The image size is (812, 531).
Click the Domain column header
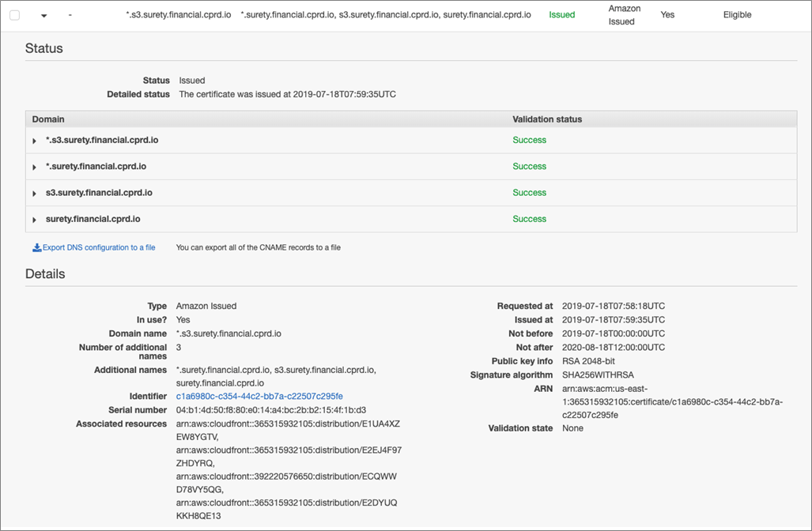[x=48, y=119]
